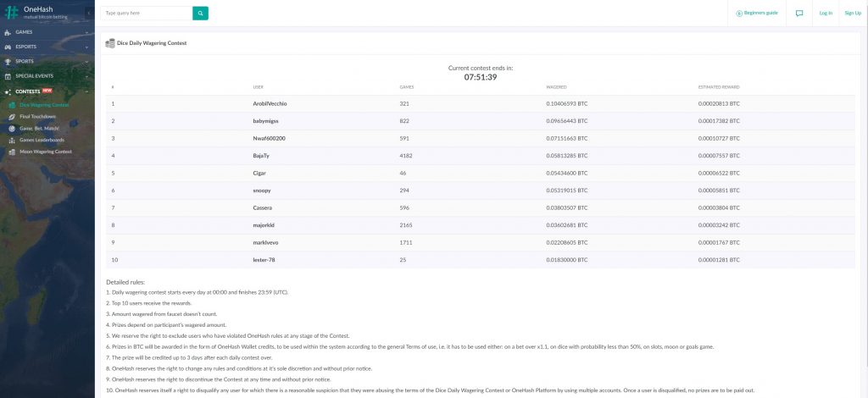The height and width of the screenshot is (398, 868).
Task: Expand the ESPORTS section chevron
Action: point(87,47)
